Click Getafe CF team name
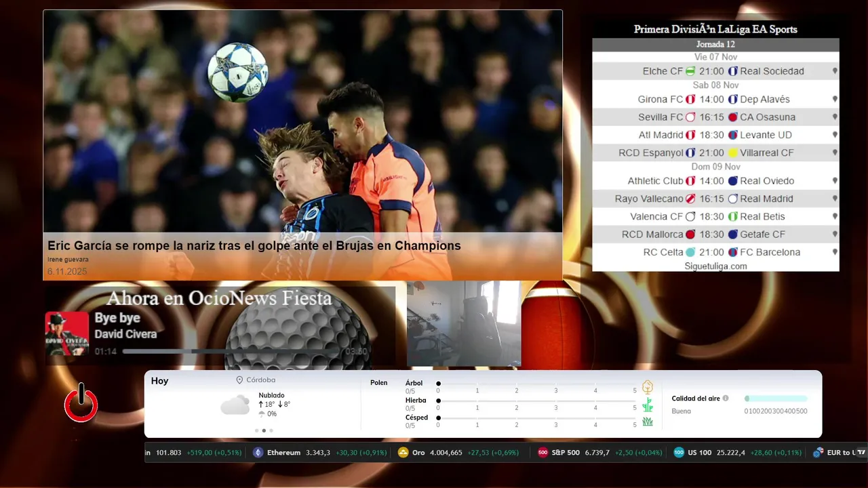This screenshot has height=488, width=868. (x=763, y=235)
